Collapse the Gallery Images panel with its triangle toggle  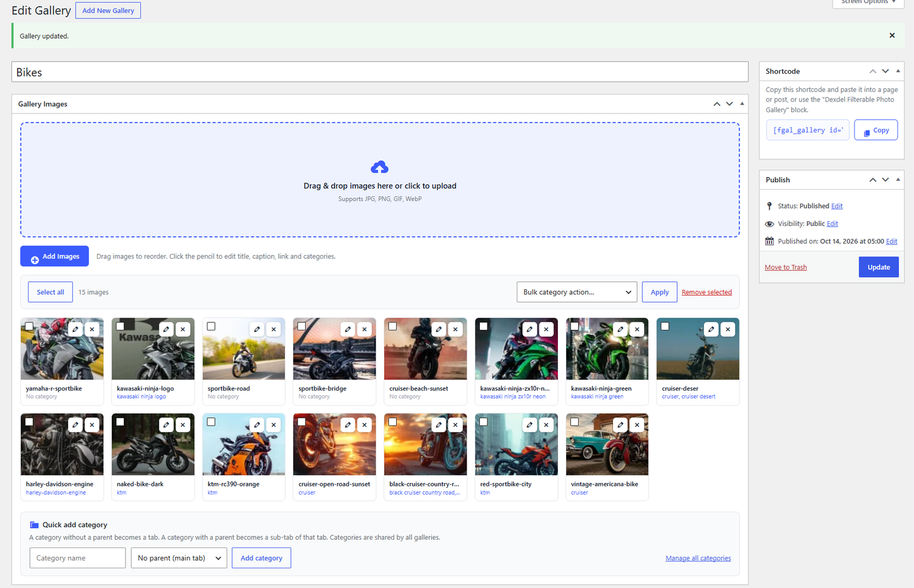pos(742,103)
